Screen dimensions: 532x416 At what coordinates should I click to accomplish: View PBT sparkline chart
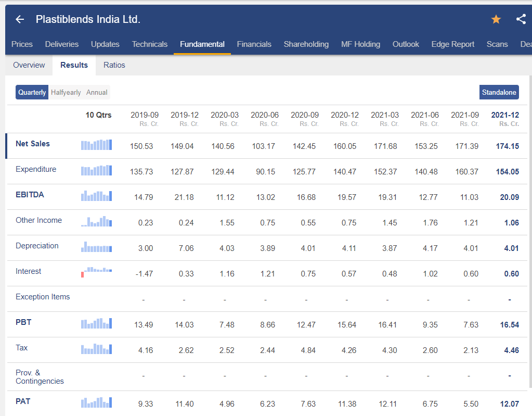pyautogui.click(x=96, y=323)
